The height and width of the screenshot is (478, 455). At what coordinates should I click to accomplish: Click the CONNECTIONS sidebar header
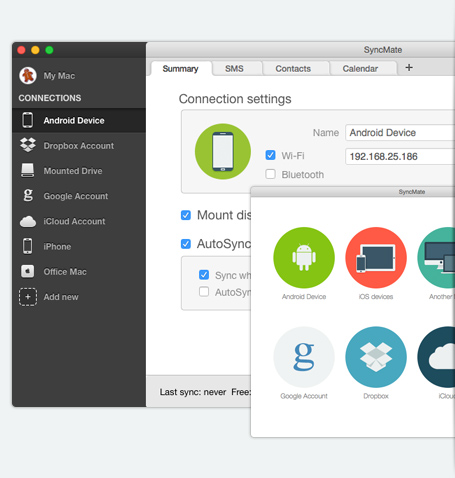(x=50, y=98)
